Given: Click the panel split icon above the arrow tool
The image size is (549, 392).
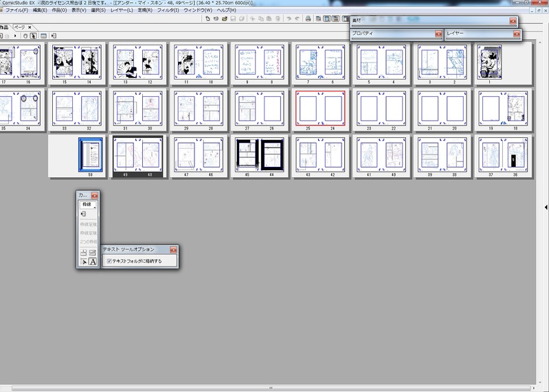Looking at the screenshot, I should (x=84, y=253).
